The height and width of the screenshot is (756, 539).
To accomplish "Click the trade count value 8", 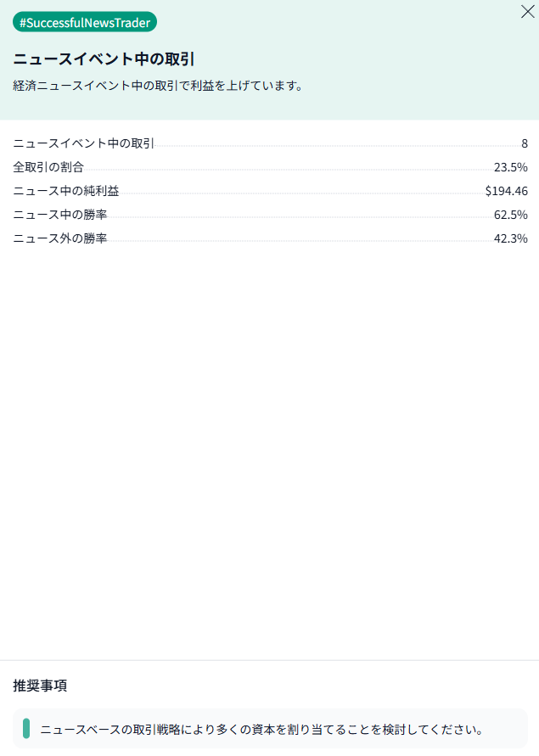I will (525, 143).
